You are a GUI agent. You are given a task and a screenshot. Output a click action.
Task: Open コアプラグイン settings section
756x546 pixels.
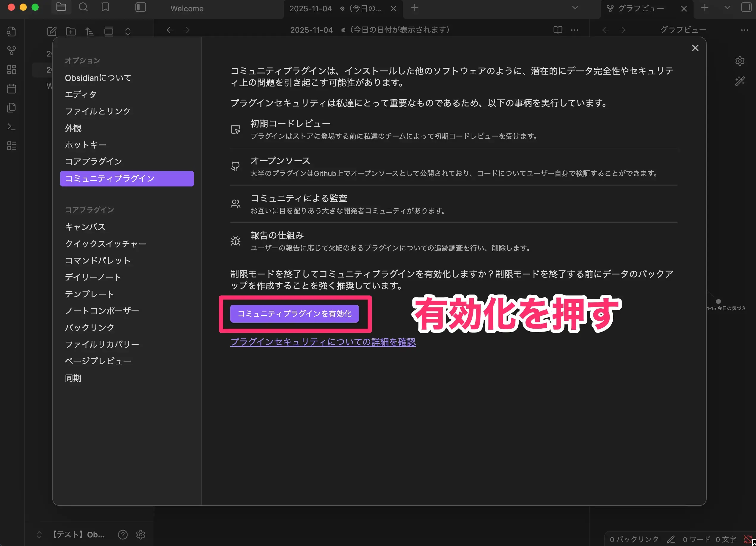127,162
